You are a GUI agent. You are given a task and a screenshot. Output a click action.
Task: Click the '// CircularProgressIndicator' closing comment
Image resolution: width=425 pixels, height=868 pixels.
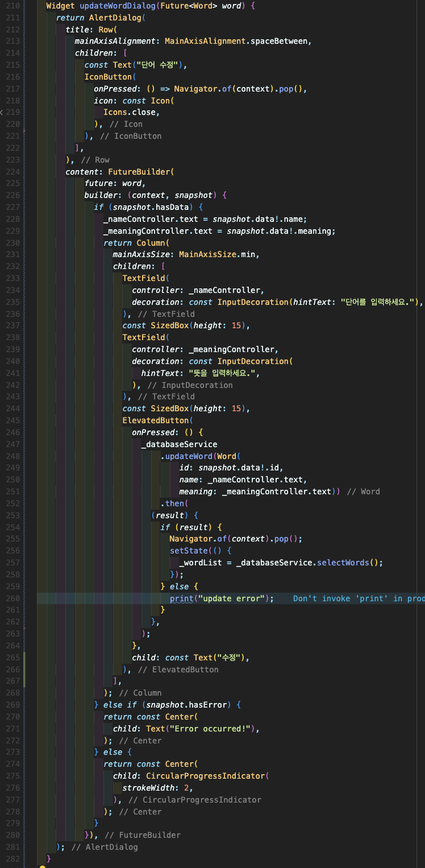coord(195,800)
